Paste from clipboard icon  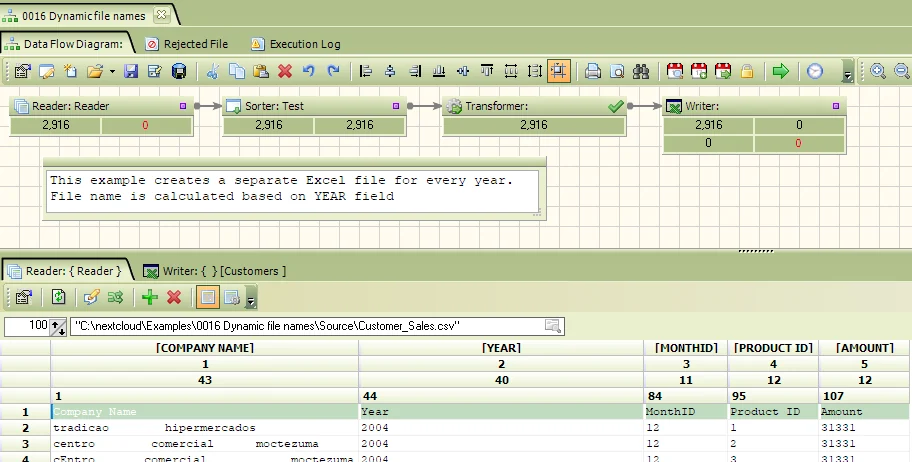tap(261, 71)
